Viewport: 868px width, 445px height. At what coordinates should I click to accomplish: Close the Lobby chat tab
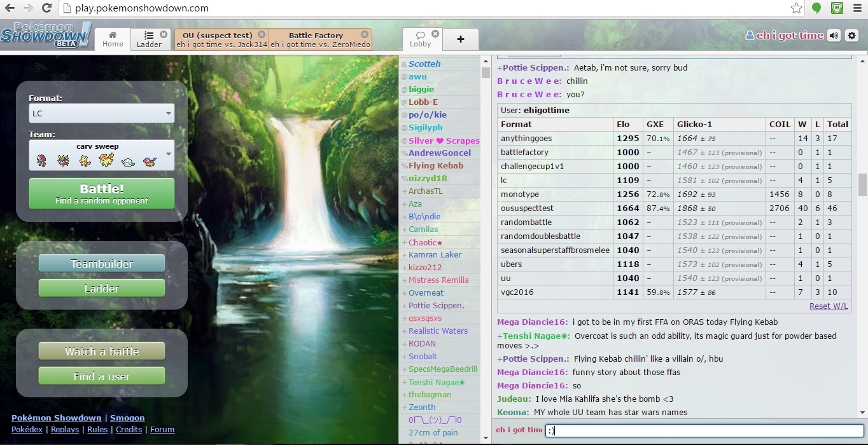click(x=435, y=34)
